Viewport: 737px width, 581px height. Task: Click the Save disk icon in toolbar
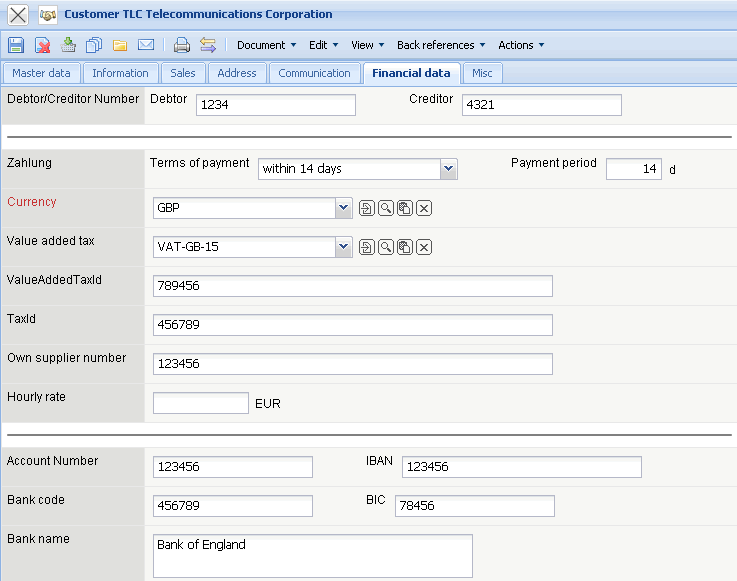16,45
